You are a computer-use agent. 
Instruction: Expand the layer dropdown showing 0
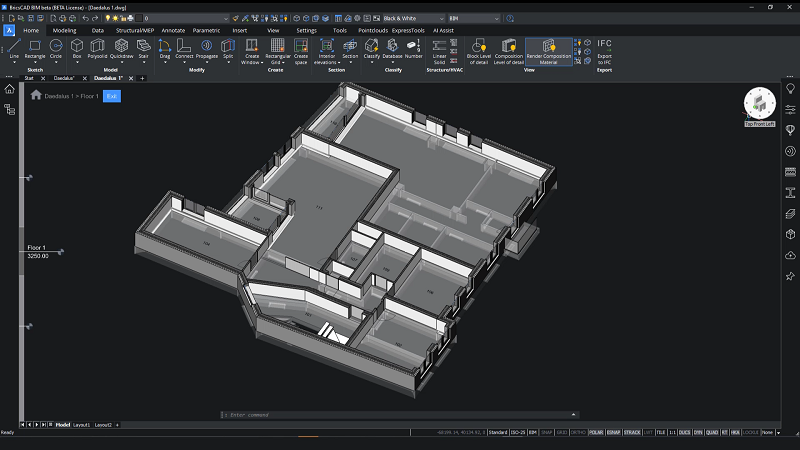click(186, 18)
